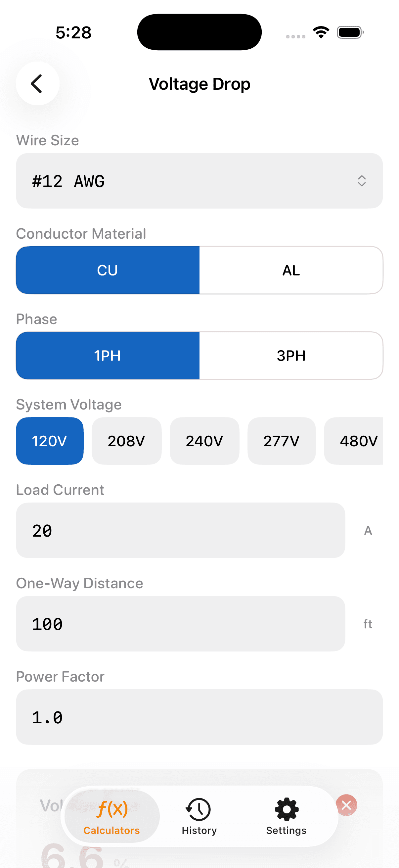Open the Settings gear icon
This screenshot has width=399, height=868.
tap(286, 809)
